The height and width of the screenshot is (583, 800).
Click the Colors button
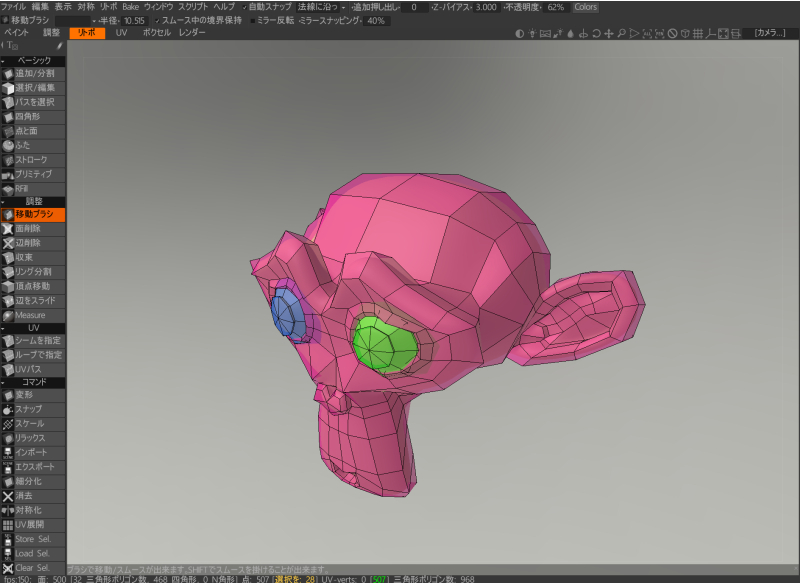coord(585,7)
